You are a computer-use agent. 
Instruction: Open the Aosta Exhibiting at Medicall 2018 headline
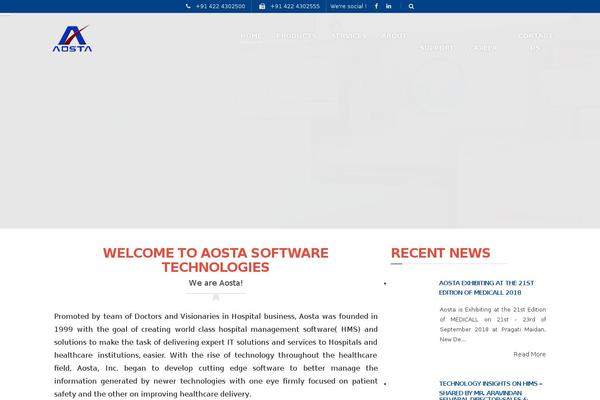[486, 288]
